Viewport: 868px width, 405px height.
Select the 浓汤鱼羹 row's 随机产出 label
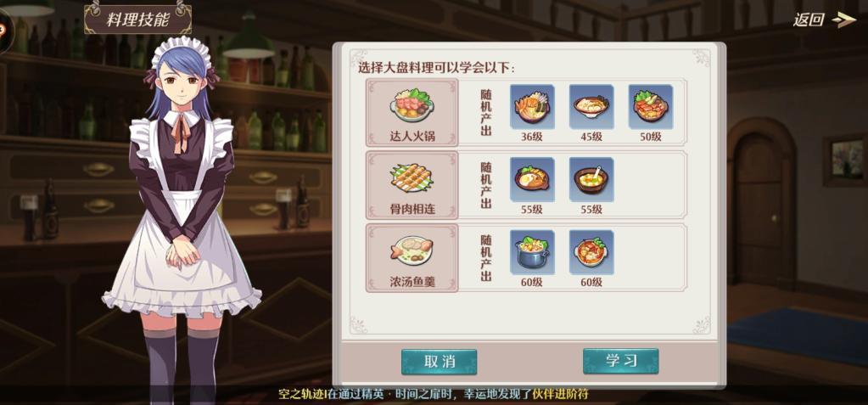point(486,257)
